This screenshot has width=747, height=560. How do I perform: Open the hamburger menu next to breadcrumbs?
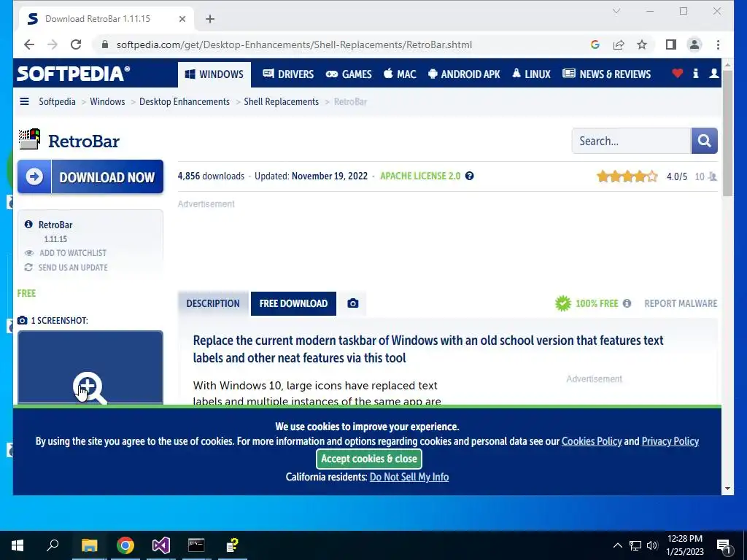point(24,101)
